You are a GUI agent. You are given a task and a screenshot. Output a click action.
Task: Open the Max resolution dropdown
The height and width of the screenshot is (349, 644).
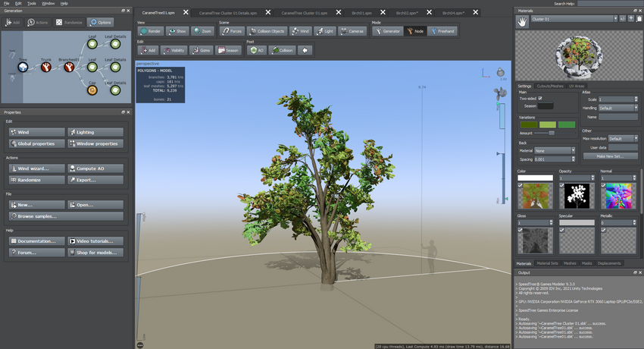point(623,139)
